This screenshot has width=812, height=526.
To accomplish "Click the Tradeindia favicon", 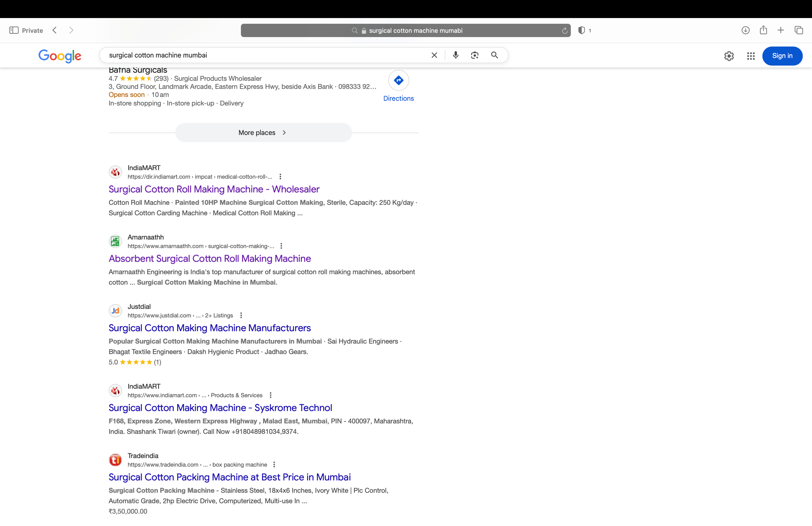I will [115, 460].
